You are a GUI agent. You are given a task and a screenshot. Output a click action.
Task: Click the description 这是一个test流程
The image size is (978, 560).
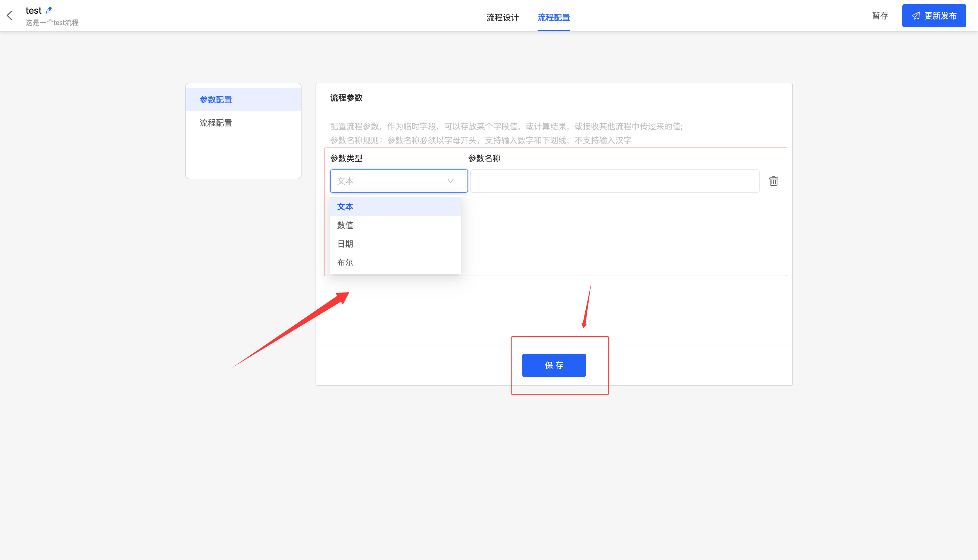click(x=52, y=23)
